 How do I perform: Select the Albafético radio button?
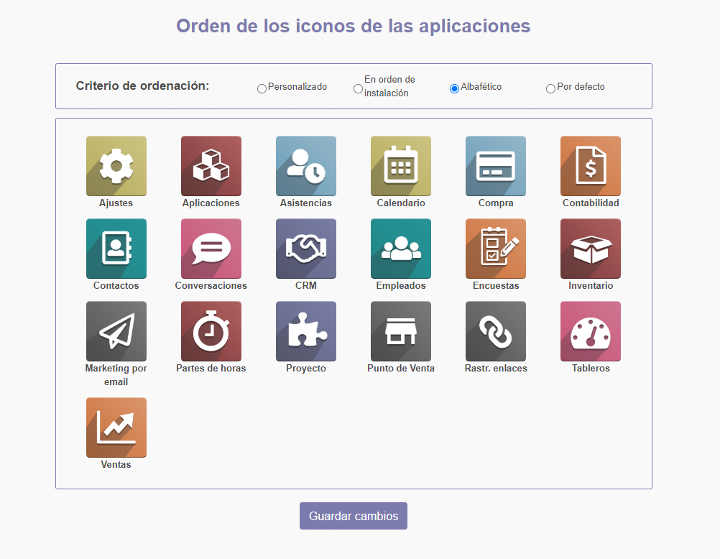(454, 89)
